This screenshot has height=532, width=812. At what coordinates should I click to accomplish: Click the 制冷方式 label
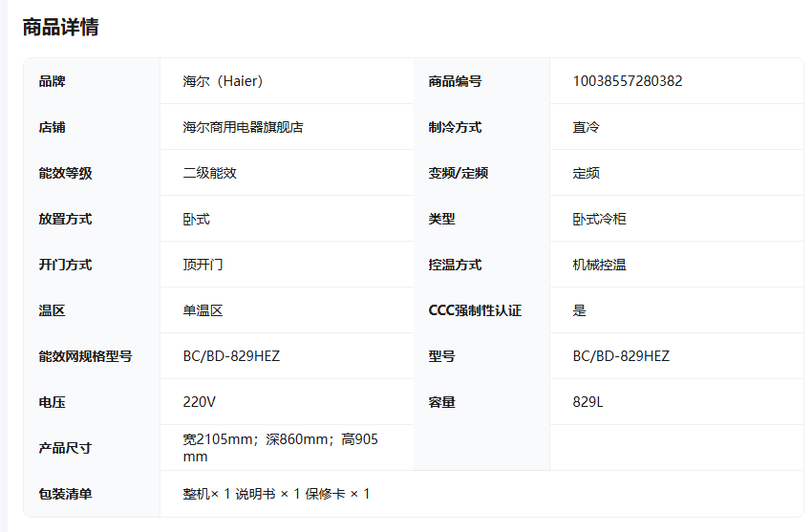click(x=455, y=127)
